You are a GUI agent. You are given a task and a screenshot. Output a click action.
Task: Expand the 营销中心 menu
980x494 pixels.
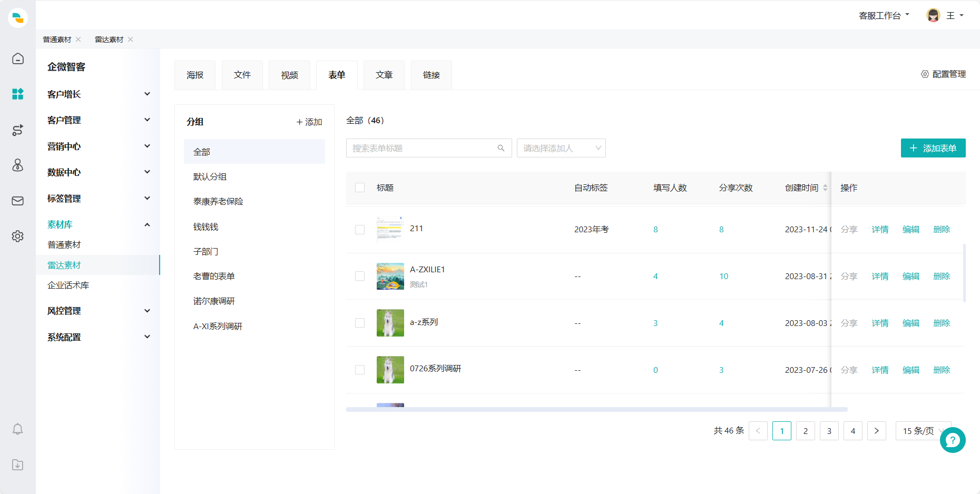(x=98, y=146)
